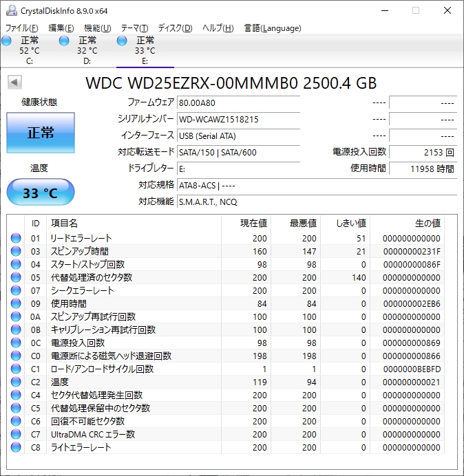Click status orb of row 0C 電源投入回数
Screen dimensions: 464x476
click(16, 343)
